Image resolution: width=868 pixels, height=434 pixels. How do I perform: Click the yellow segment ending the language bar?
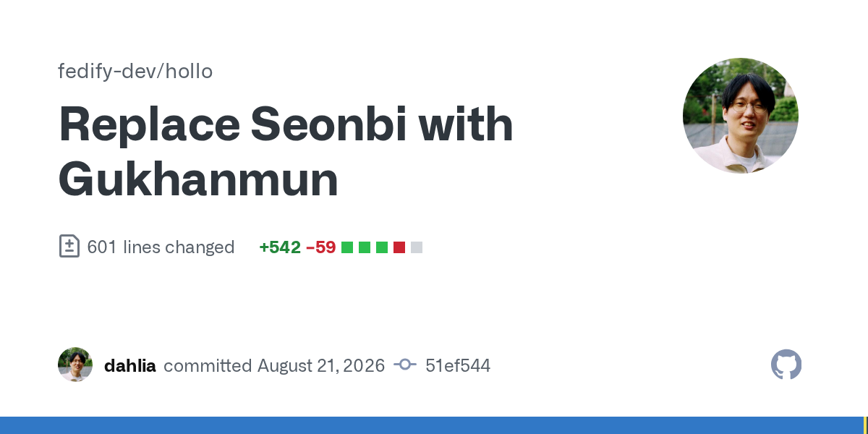866,425
